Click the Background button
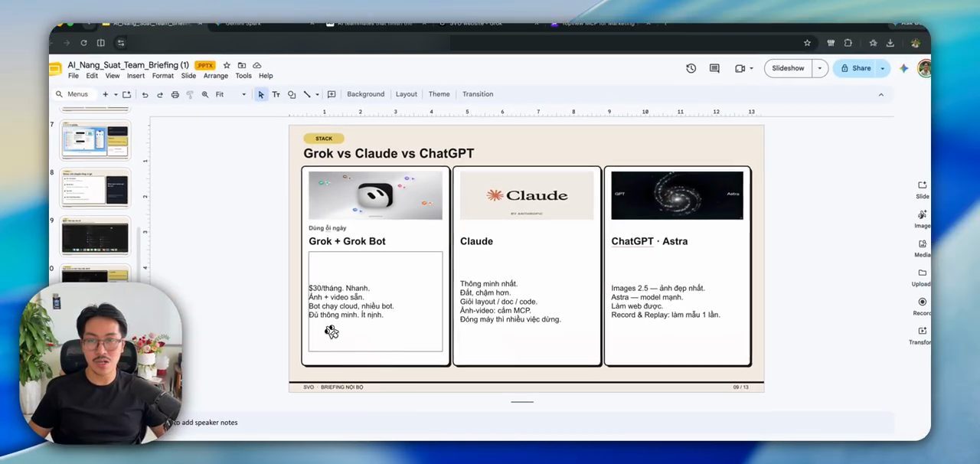 366,94
